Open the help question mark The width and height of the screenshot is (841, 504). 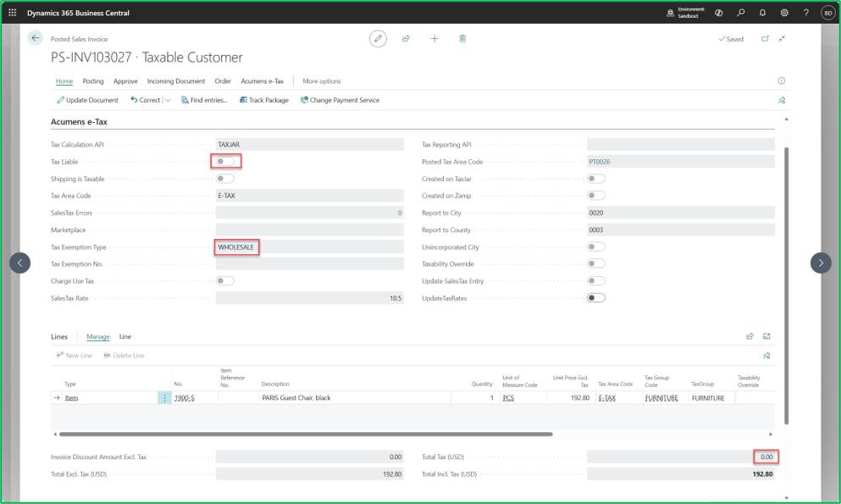pyautogui.click(x=805, y=13)
